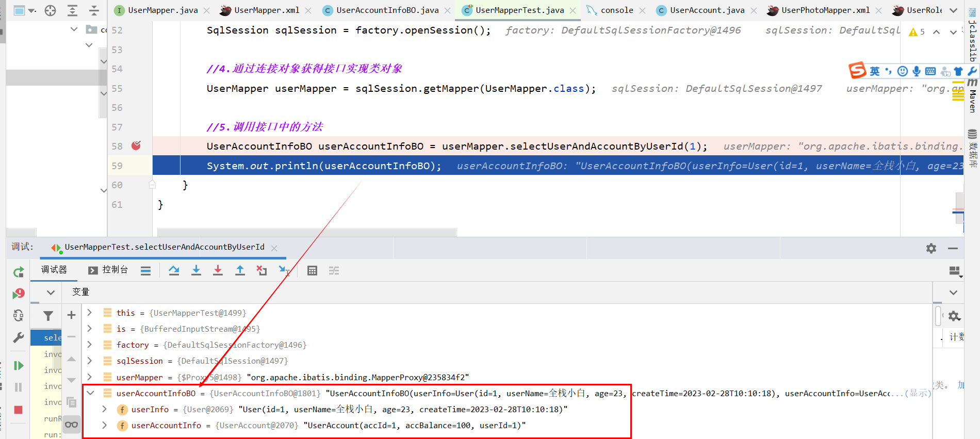Expand the userInfo field node
The width and height of the screenshot is (980, 439).
tap(105, 409)
